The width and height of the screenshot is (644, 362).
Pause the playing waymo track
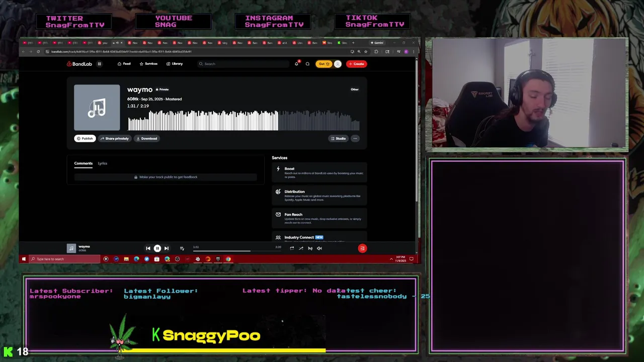(157, 248)
